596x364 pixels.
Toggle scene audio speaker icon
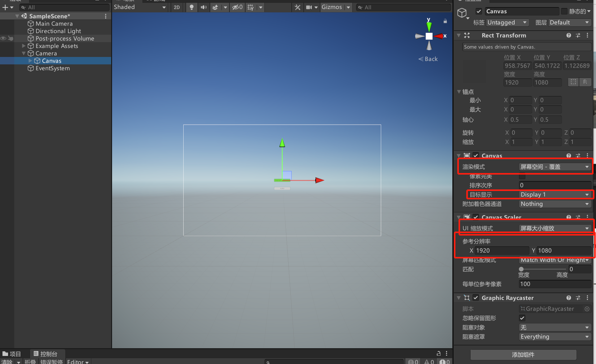203,7
